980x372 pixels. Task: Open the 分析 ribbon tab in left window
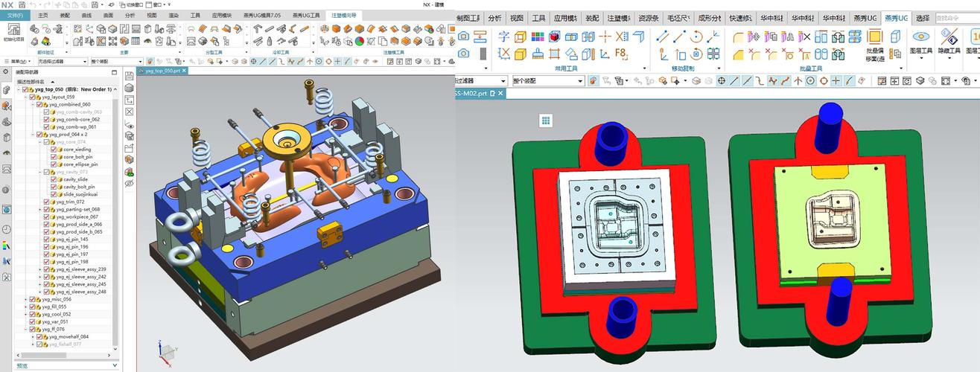(x=130, y=15)
